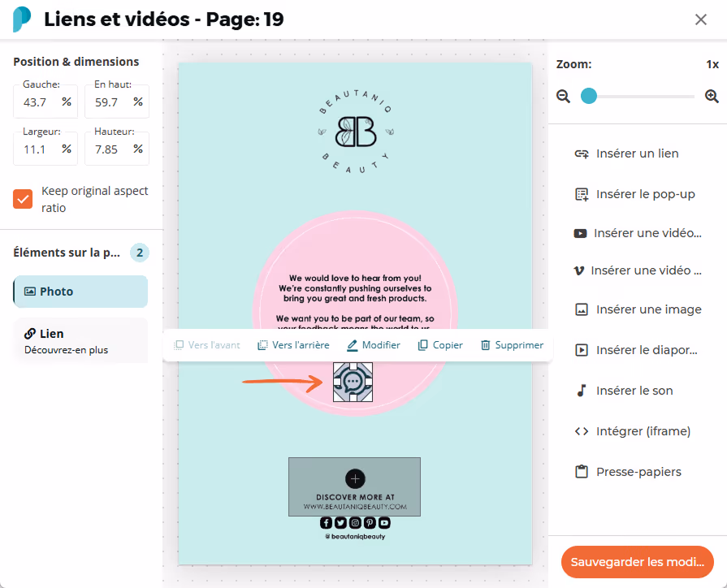Choose Insérer le son
Screen dimensions: 727x588
click(624, 391)
